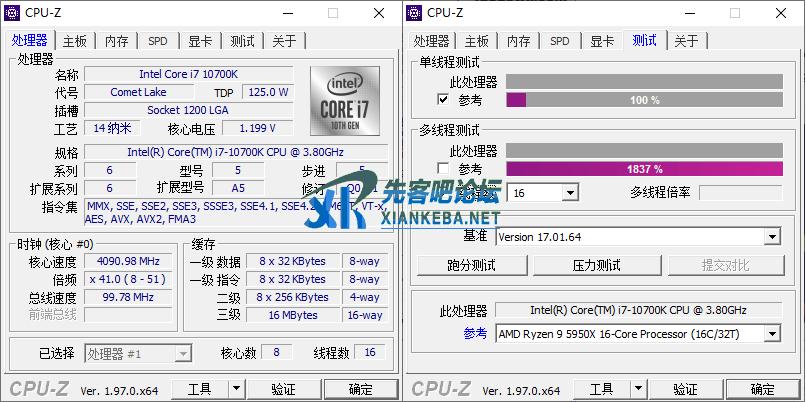Switch to 主板 tab in the left window
The height and width of the screenshot is (402, 806).
tap(75, 41)
